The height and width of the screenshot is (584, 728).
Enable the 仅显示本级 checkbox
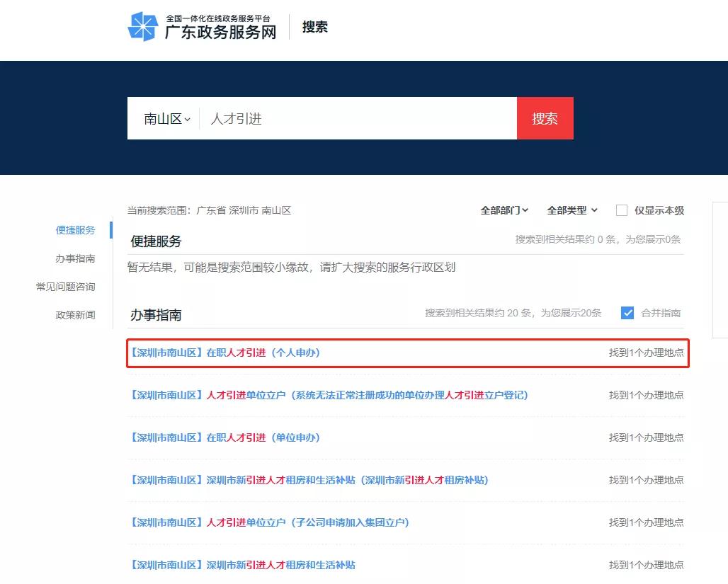(621, 210)
